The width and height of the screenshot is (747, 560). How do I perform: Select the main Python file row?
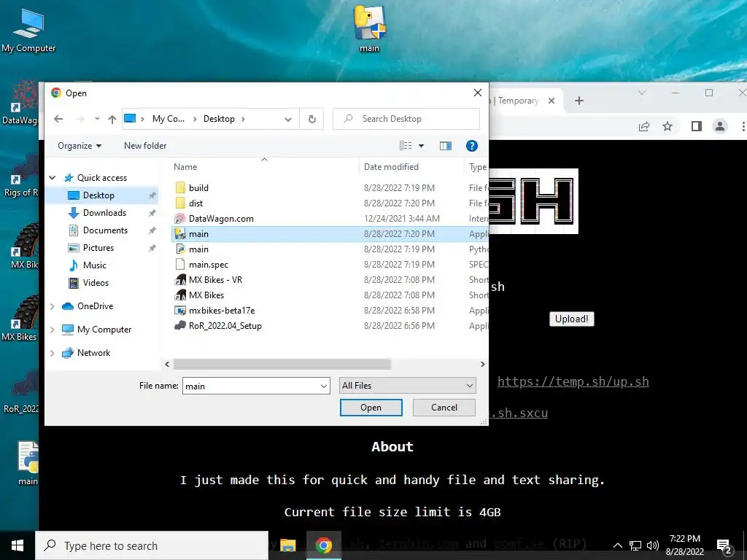[330, 249]
